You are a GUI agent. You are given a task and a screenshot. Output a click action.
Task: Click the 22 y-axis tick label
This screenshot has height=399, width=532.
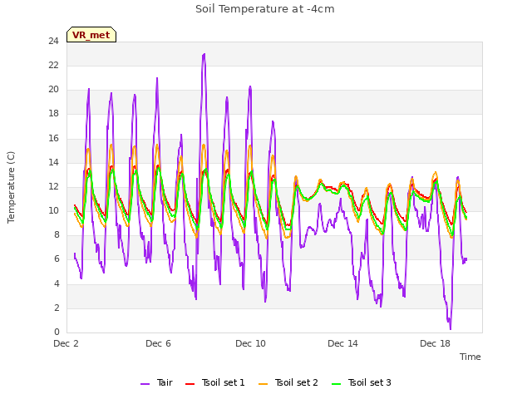coord(53,65)
